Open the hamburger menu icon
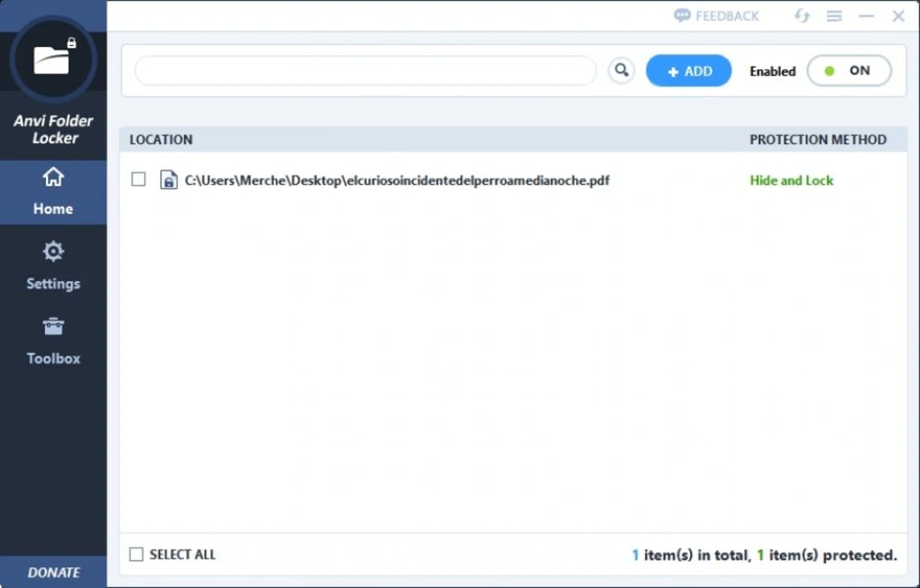Viewport: 920px width, 588px height. [x=833, y=15]
